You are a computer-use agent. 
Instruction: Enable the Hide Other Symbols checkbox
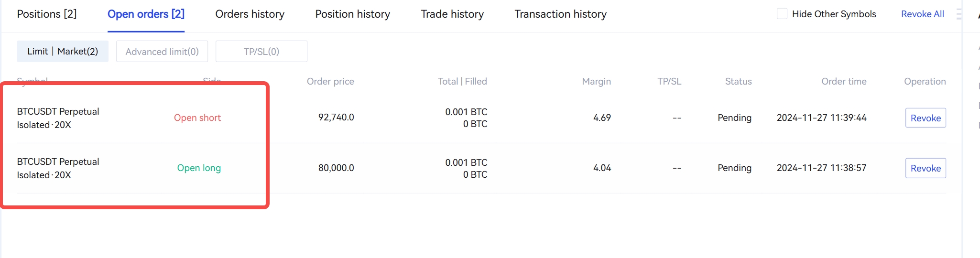tap(782, 14)
